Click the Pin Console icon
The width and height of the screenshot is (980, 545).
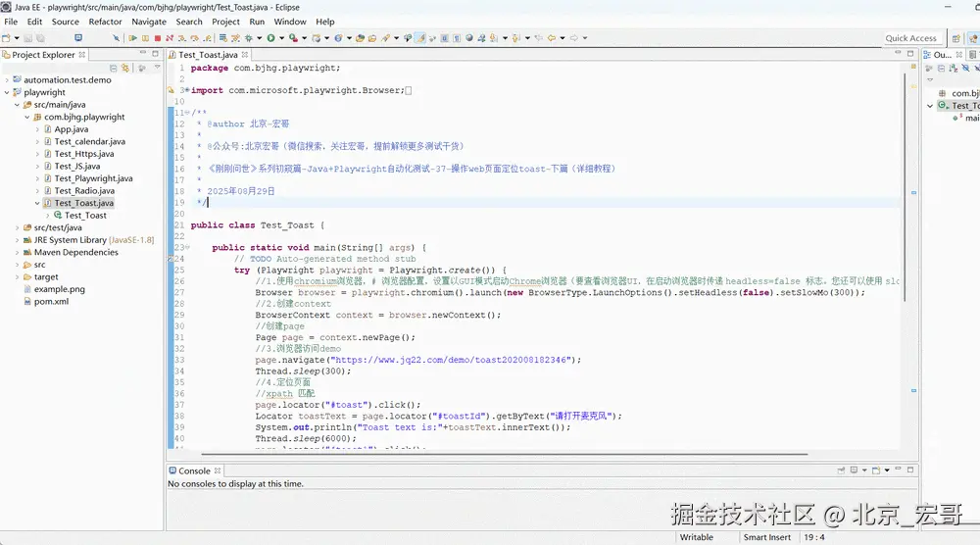(841, 470)
